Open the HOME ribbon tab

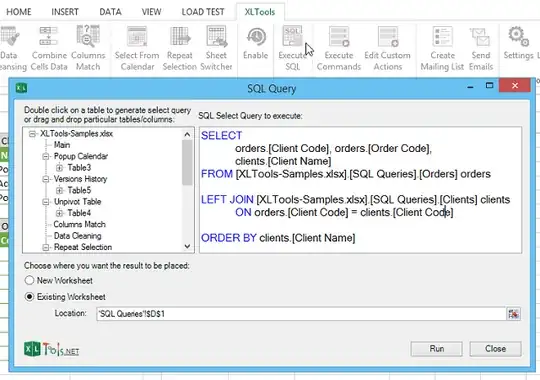[19, 12]
